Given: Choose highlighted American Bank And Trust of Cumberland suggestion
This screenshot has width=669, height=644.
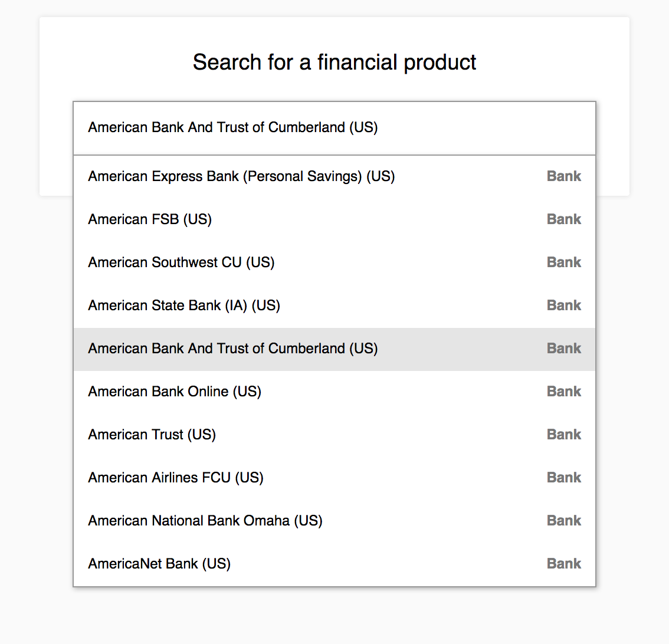Looking at the screenshot, I should (x=233, y=349).
